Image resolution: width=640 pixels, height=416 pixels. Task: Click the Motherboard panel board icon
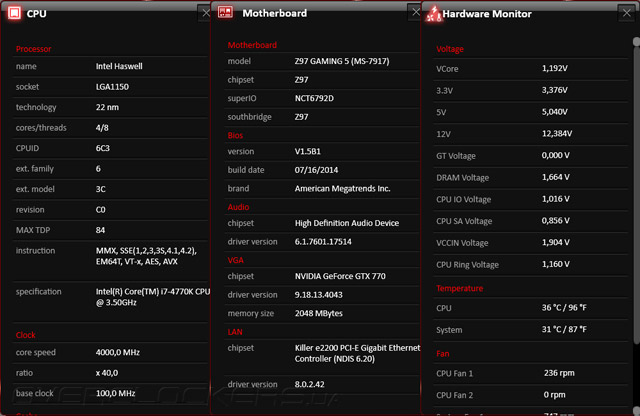pos(225,12)
